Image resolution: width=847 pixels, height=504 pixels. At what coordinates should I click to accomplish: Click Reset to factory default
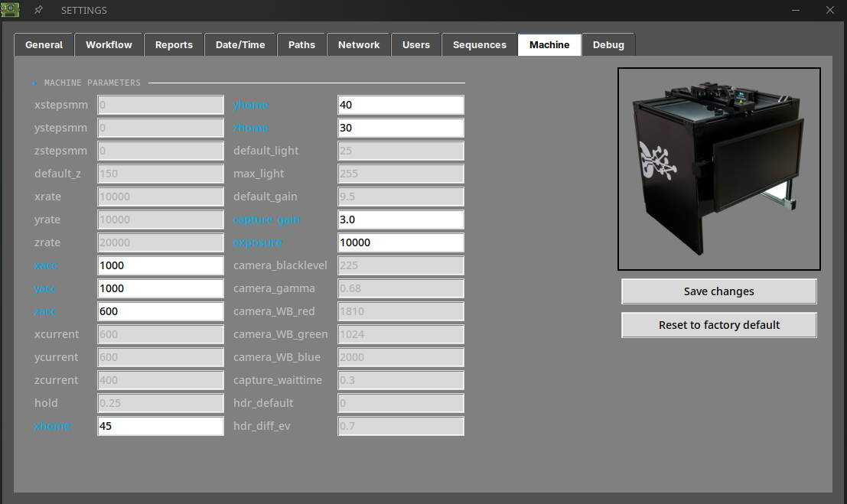tap(719, 325)
